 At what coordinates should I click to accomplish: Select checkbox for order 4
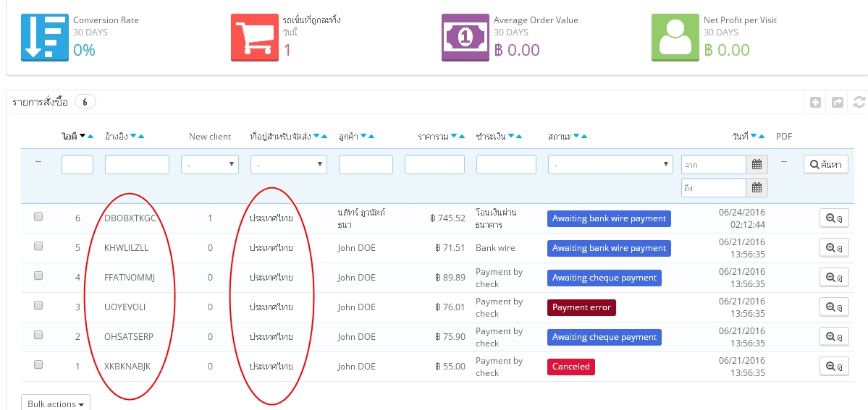(38, 276)
